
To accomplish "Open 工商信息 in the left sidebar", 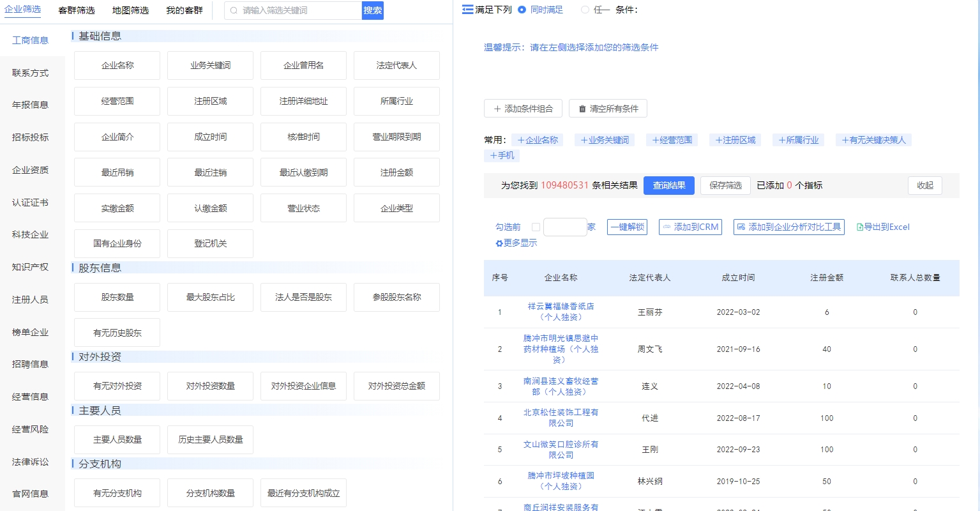I will pos(29,40).
